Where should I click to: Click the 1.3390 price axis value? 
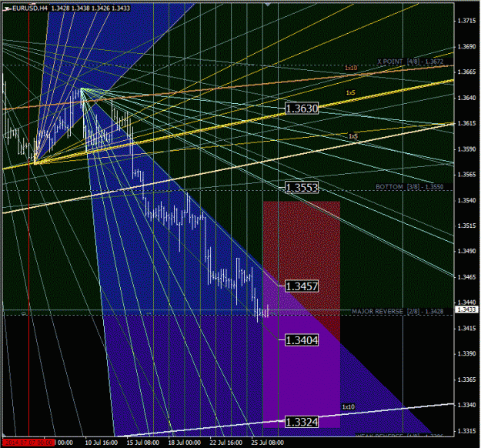pos(466,354)
